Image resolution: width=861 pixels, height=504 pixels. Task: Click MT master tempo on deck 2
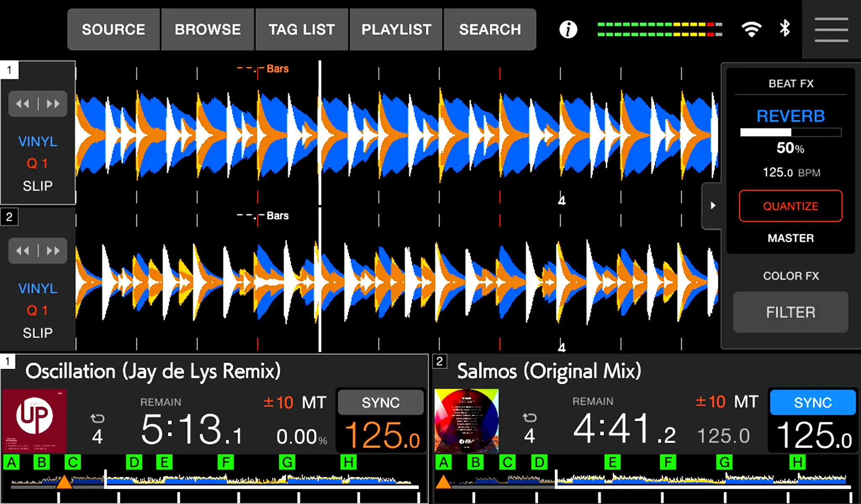[746, 402]
